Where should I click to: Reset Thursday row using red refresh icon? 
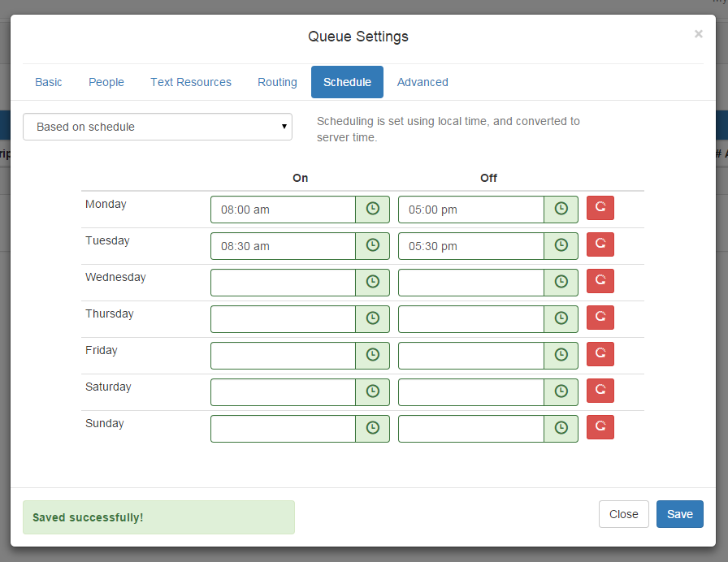[600, 318]
